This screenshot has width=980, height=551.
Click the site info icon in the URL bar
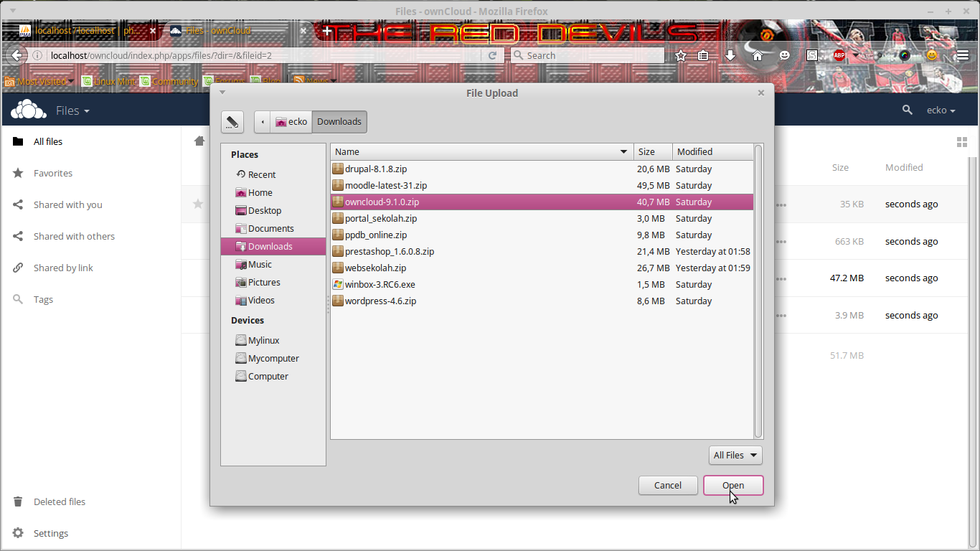point(37,55)
